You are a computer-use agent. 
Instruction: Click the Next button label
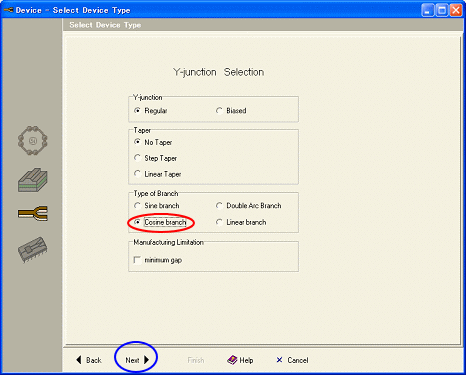point(132,360)
